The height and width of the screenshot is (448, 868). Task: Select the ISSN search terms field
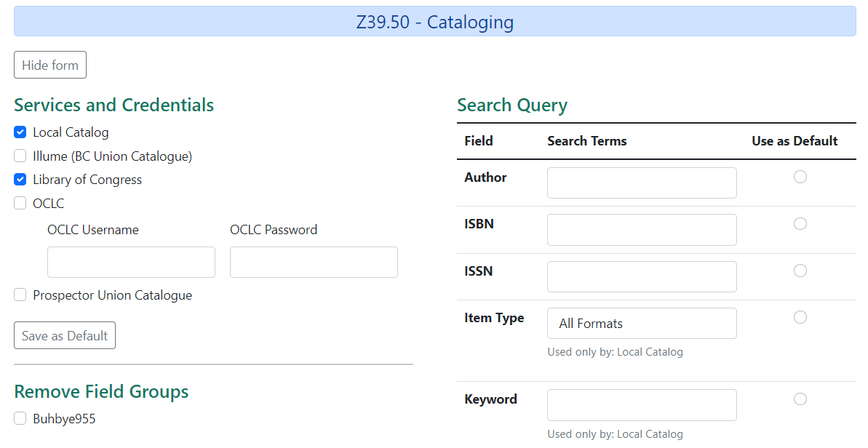coord(641,276)
